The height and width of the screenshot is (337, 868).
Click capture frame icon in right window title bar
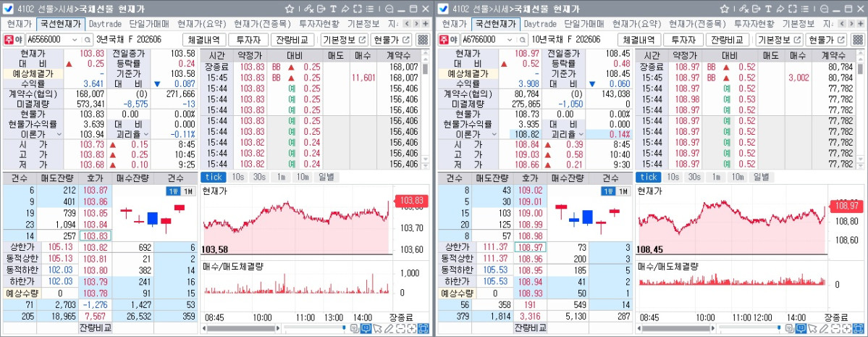[x=792, y=9]
